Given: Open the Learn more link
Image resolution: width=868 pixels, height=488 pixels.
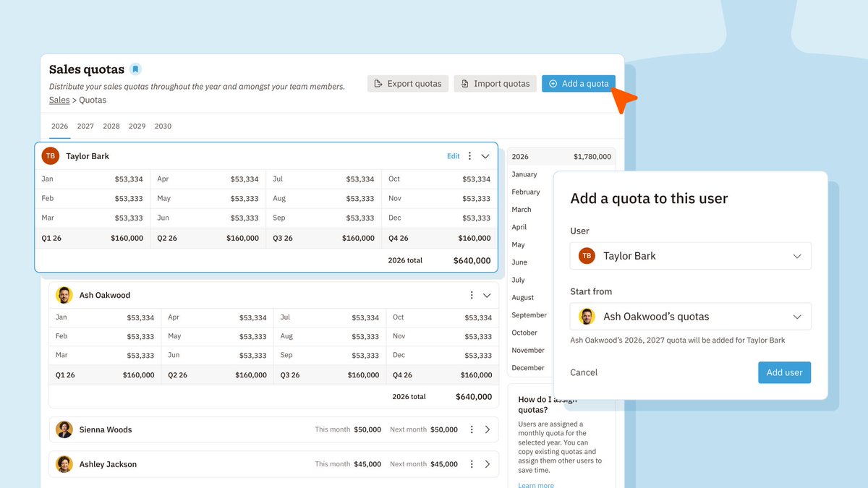Looking at the screenshot, I should (x=536, y=485).
